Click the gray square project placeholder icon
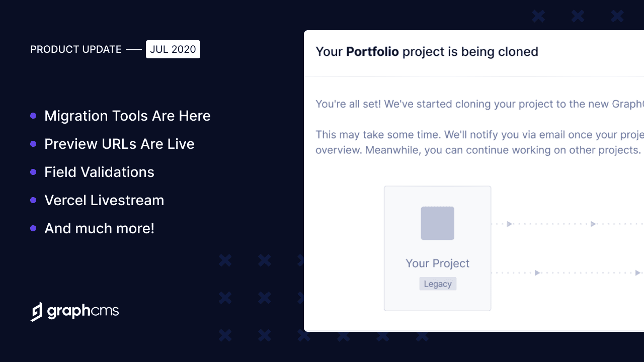 438,223
